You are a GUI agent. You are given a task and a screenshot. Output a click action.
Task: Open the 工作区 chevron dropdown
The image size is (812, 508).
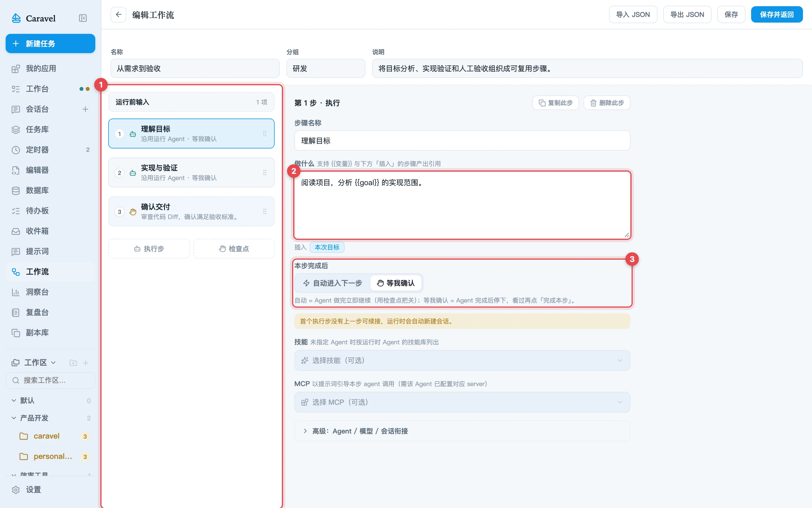pyautogui.click(x=53, y=363)
